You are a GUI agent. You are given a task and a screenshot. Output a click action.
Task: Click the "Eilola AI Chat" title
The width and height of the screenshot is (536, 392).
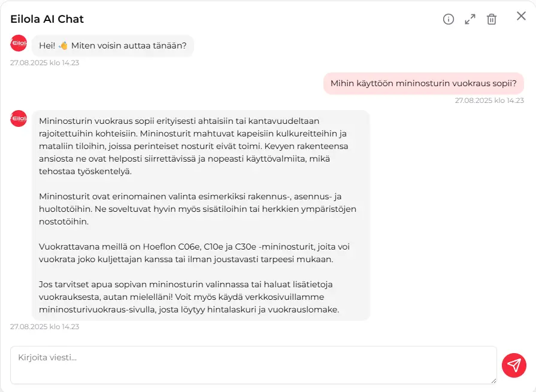point(47,19)
